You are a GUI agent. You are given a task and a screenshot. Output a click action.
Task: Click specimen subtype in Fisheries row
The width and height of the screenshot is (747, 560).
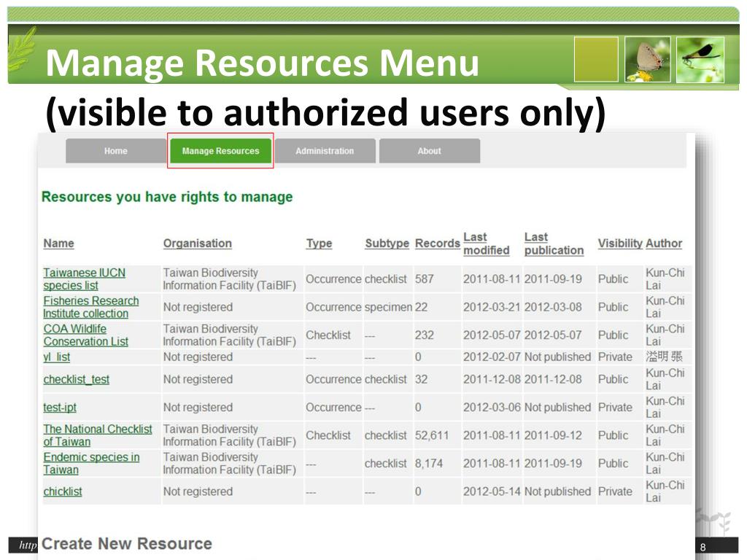(x=388, y=307)
